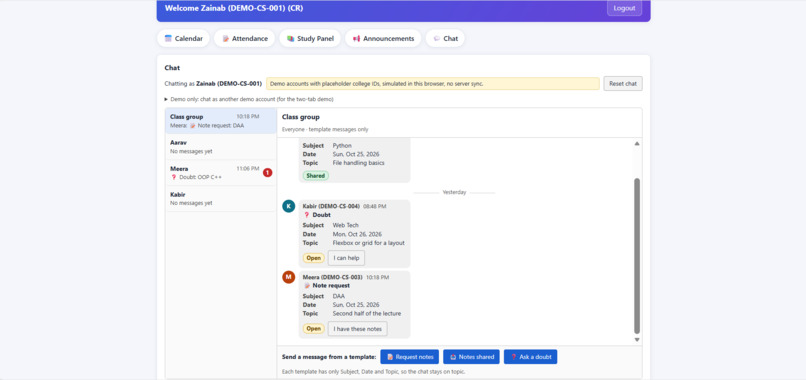Open the chat with Kabir
The image size is (806, 380).
[221, 198]
